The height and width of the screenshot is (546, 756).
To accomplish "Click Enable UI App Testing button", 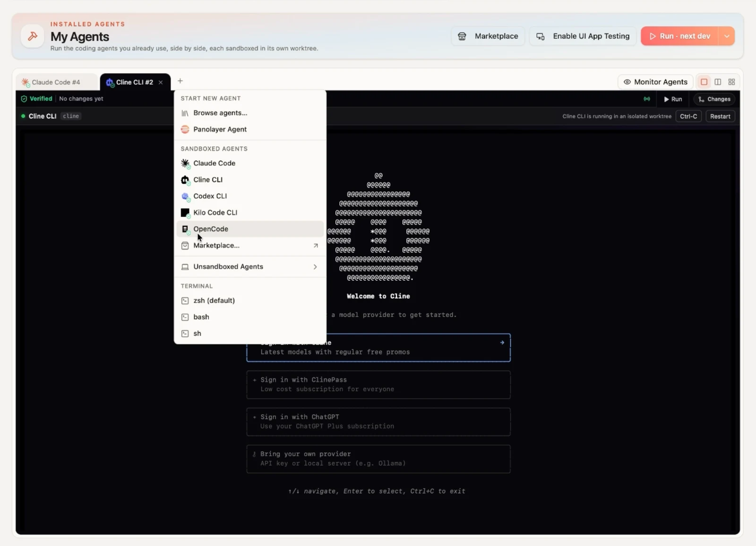I will pos(583,36).
